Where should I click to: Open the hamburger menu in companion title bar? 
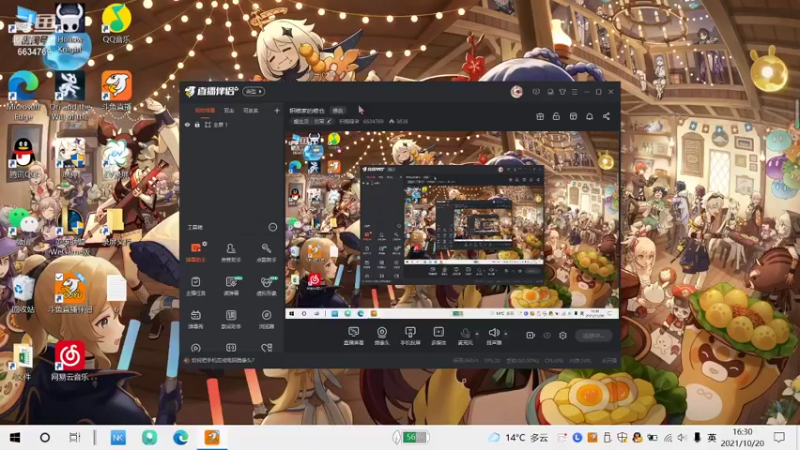tap(574, 92)
